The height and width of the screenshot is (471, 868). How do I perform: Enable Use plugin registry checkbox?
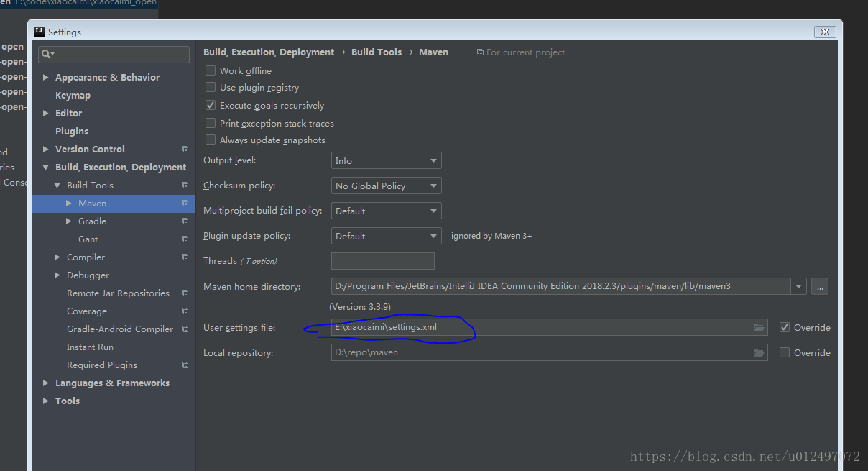pos(211,87)
